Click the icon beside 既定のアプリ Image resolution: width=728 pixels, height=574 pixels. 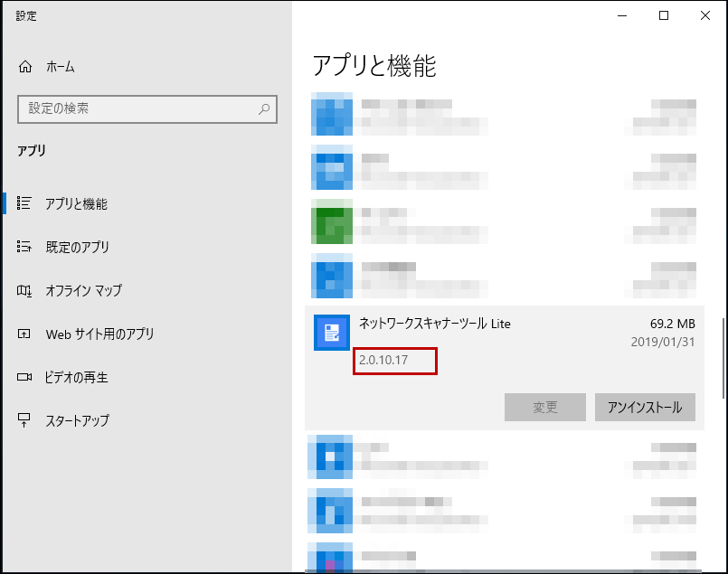[x=24, y=247]
